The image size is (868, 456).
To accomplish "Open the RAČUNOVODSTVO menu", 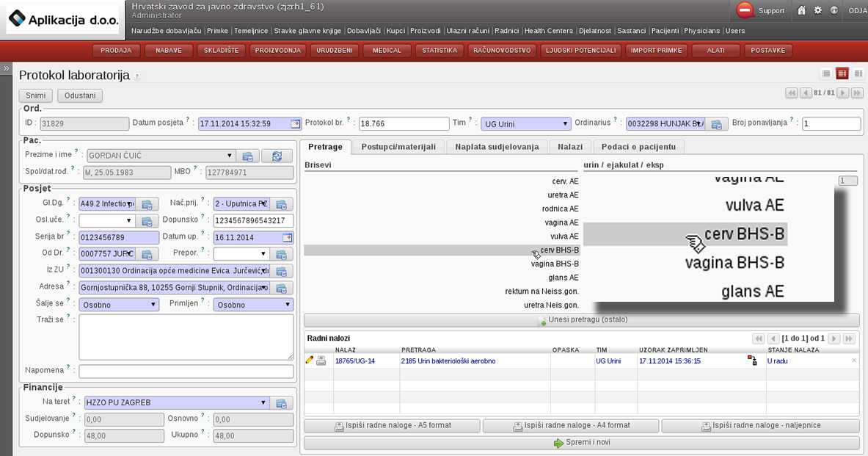I will coord(502,51).
